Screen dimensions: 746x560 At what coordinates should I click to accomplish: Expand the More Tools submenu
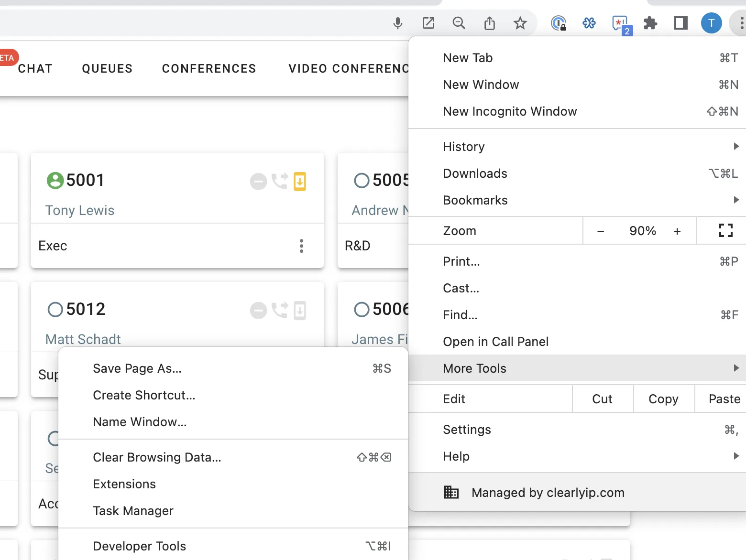click(577, 368)
